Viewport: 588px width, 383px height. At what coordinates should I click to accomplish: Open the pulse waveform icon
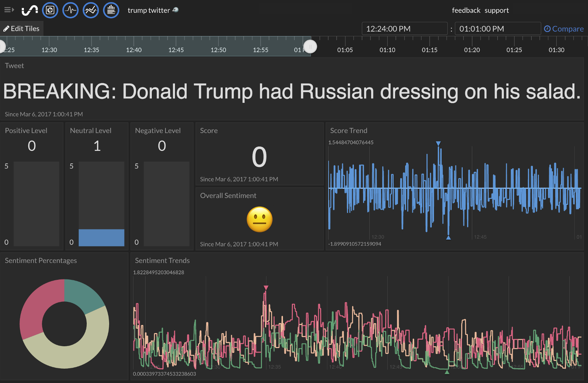coord(71,10)
